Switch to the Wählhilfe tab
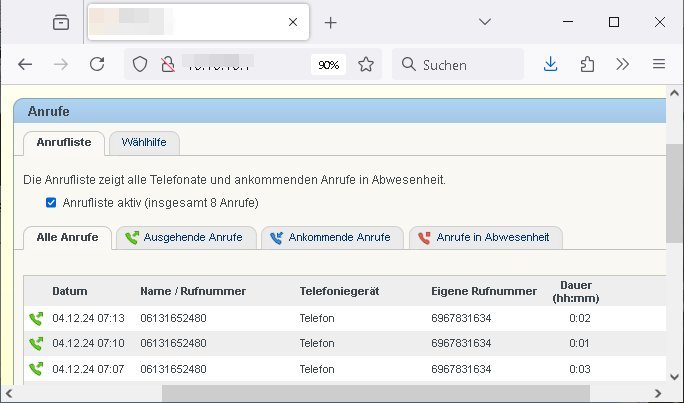This screenshot has width=684, height=403. [144, 143]
